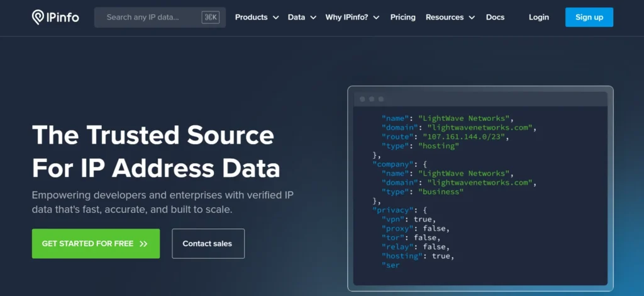Expand the Data chevron arrow
Viewport: 644px width, 296px height.
tap(313, 18)
